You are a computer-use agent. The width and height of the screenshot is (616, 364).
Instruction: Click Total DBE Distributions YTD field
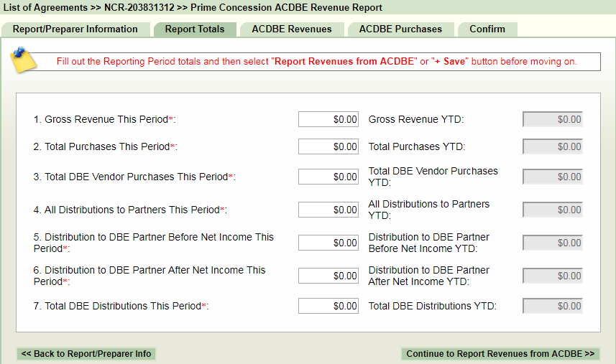(x=552, y=306)
